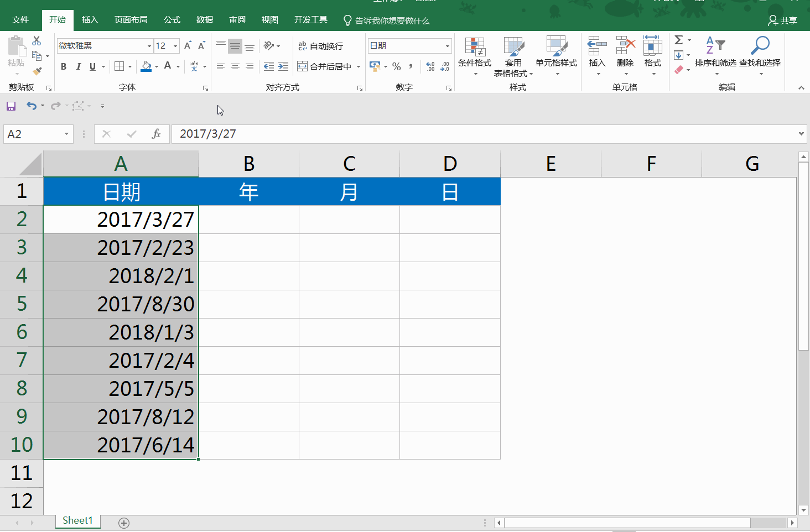Apply fill color paint bucket
Screen dimensions: 810x532
click(x=146, y=66)
